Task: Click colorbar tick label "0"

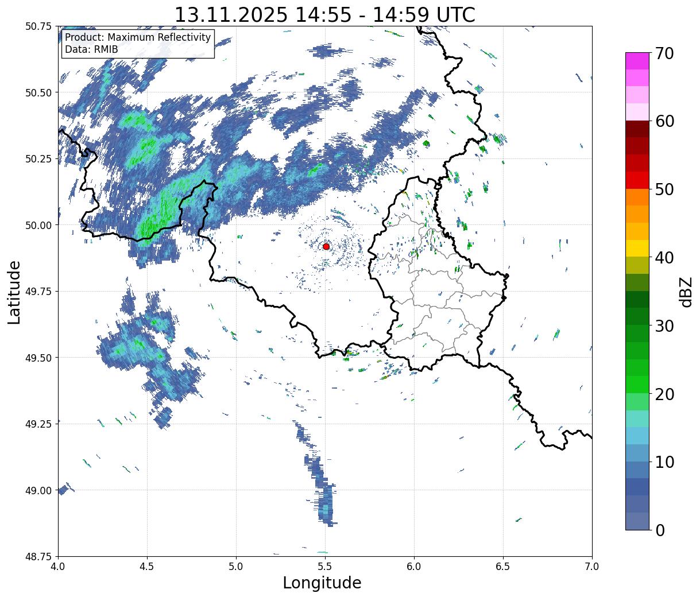Action: (x=660, y=530)
